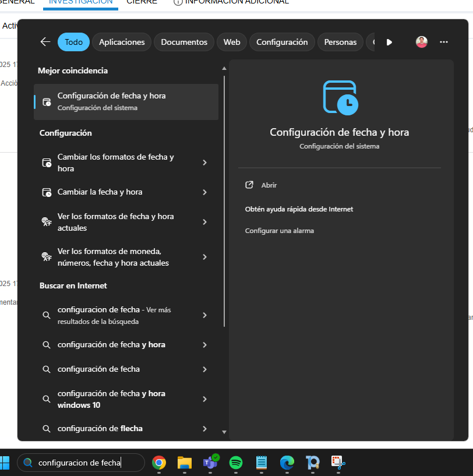
Task: Open Spotify from the taskbar
Action: pos(236,463)
